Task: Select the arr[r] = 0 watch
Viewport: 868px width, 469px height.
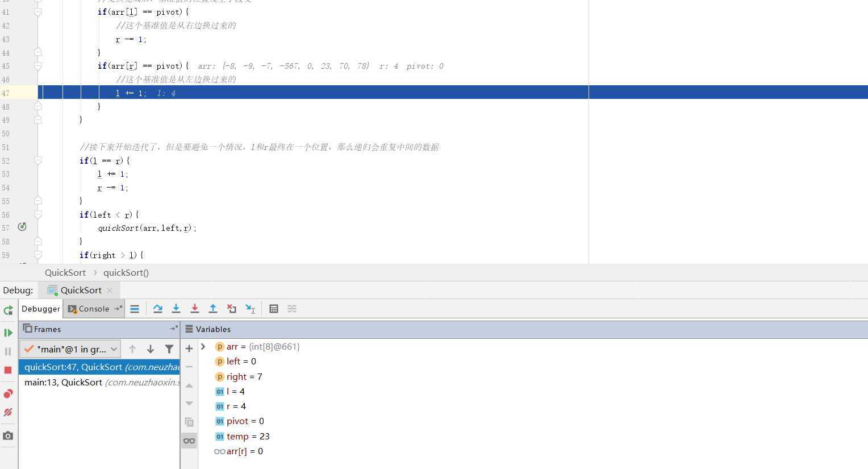Action: point(239,451)
